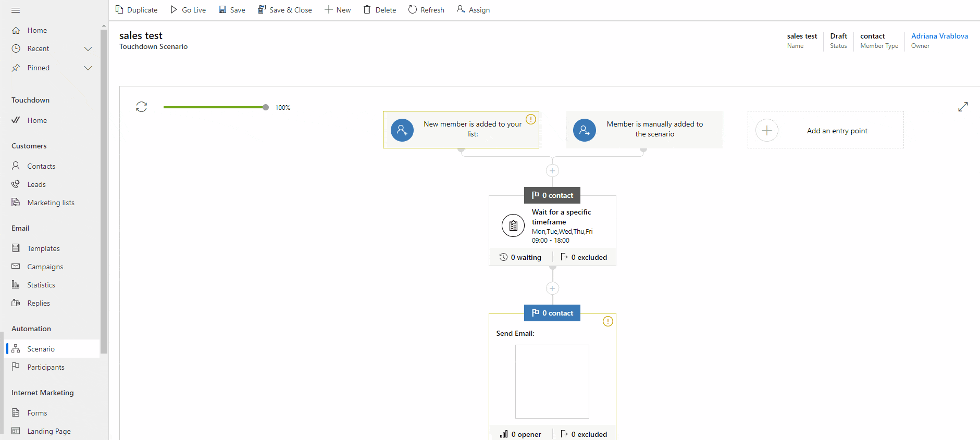Click the warning icon on the Send Email node

[607, 321]
